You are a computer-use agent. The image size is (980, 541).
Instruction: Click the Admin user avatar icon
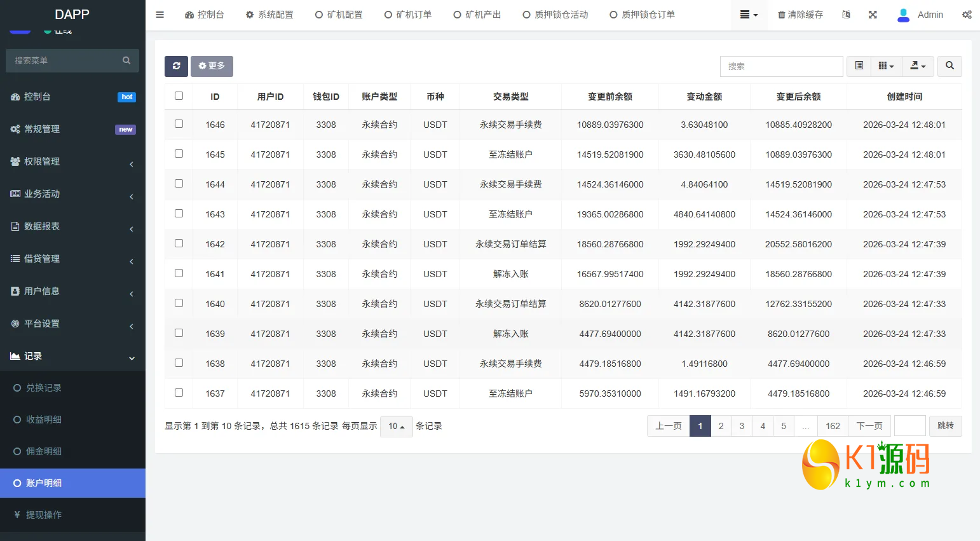903,15
